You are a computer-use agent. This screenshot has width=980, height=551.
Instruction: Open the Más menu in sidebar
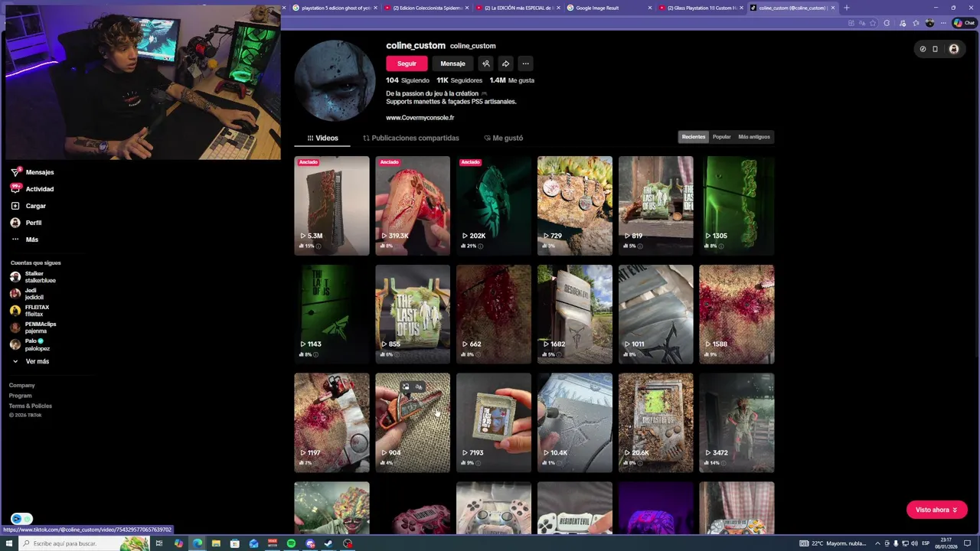tap(24, 240)
